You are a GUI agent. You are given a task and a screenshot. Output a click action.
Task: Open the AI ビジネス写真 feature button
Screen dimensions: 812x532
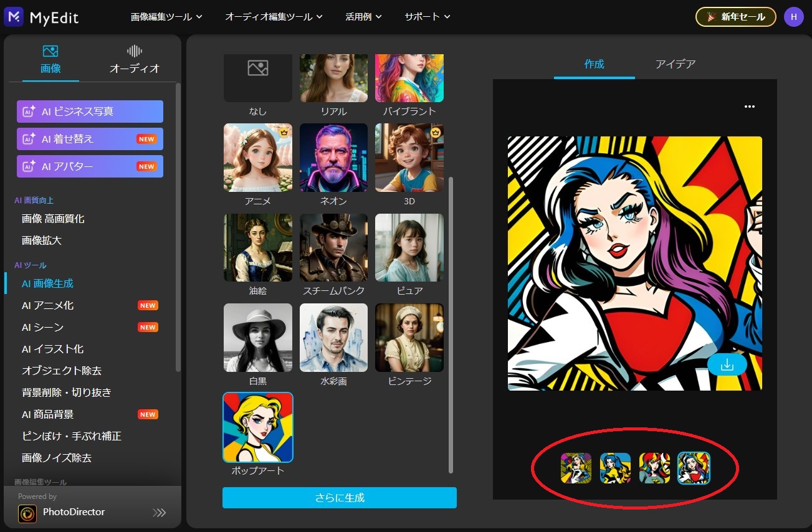coord(90,112)
